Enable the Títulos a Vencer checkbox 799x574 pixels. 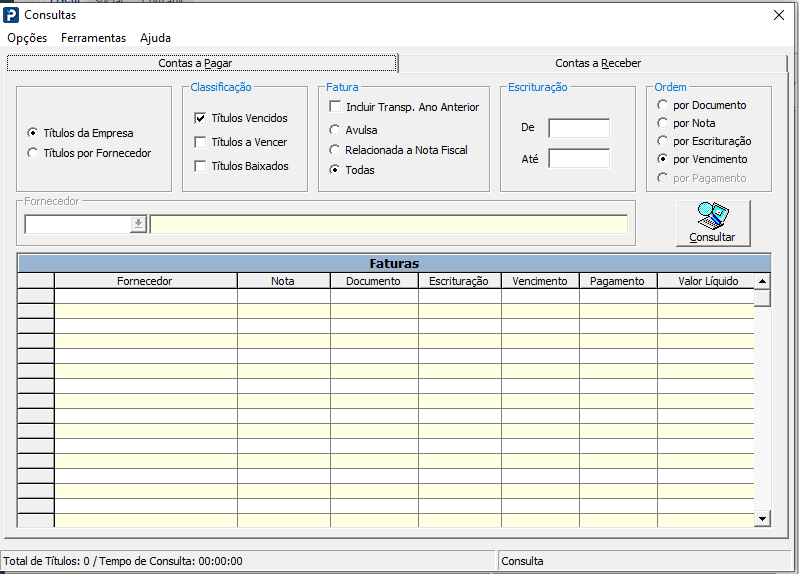point(200,142)
